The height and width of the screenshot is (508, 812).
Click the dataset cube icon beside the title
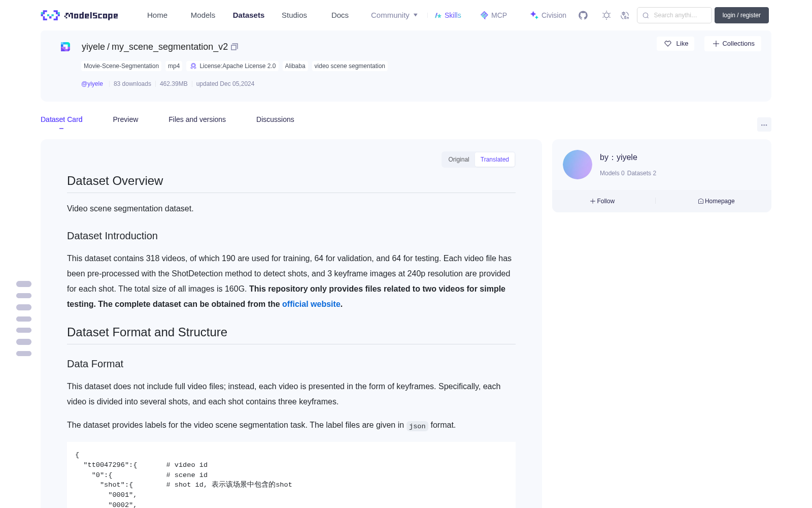[x=65, y=47]
